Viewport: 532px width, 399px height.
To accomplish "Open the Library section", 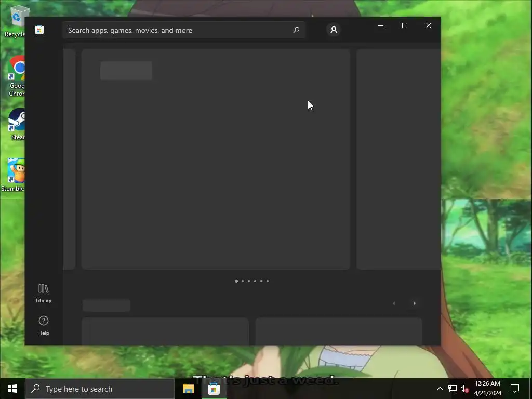I will click(x=44, y=294).
